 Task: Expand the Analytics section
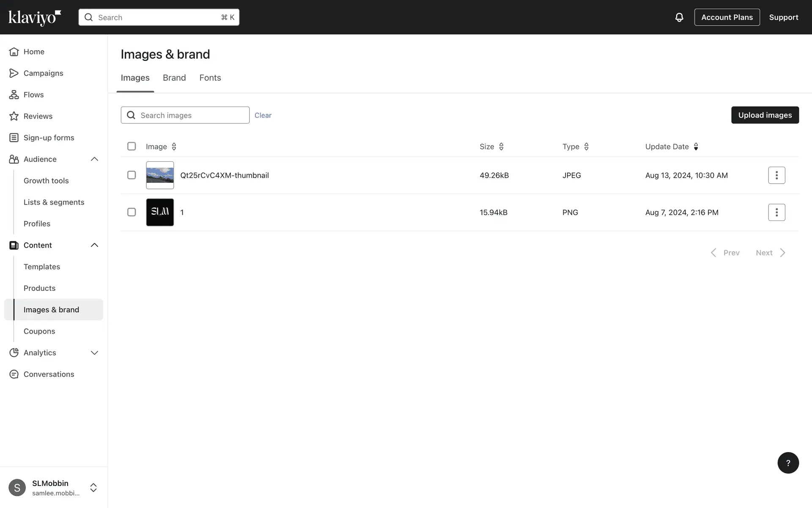(94, 353)
